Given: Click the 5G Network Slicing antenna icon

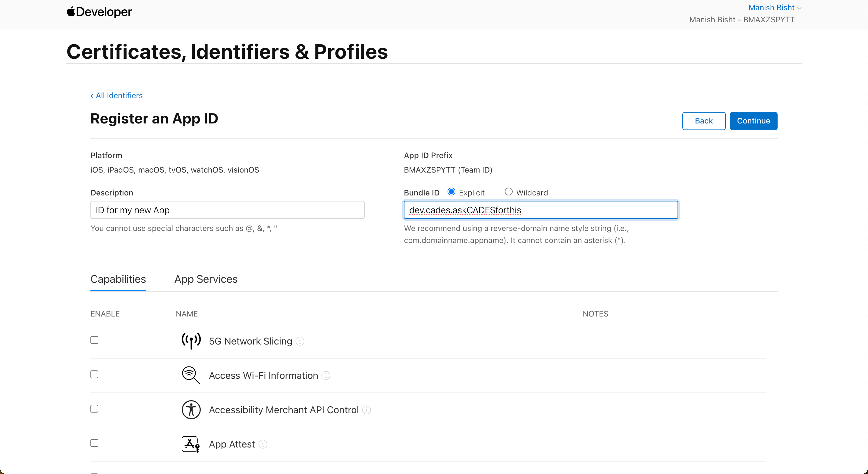Looking at the screenshot, I should click(x=191, y=341).
